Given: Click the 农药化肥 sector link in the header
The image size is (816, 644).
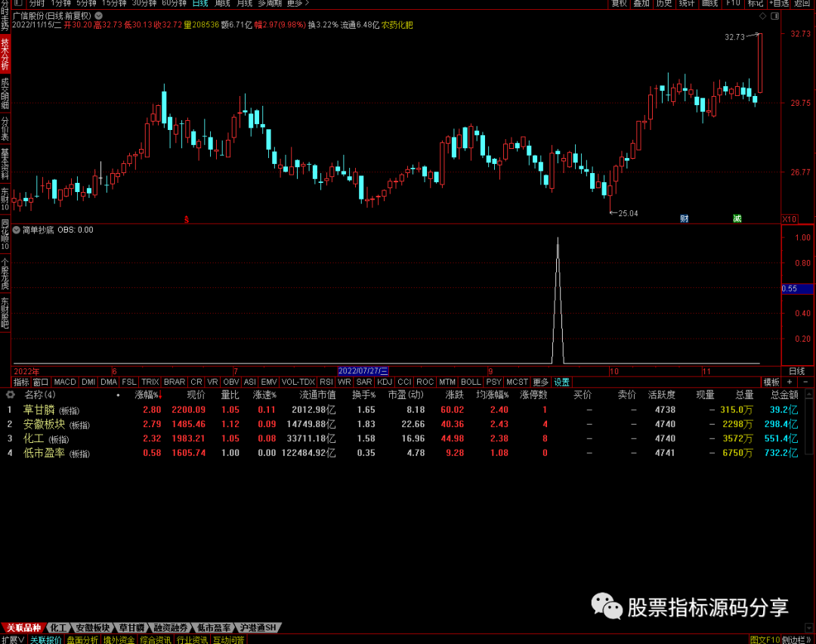Looking at the screenshot, I should pos(397,25).
